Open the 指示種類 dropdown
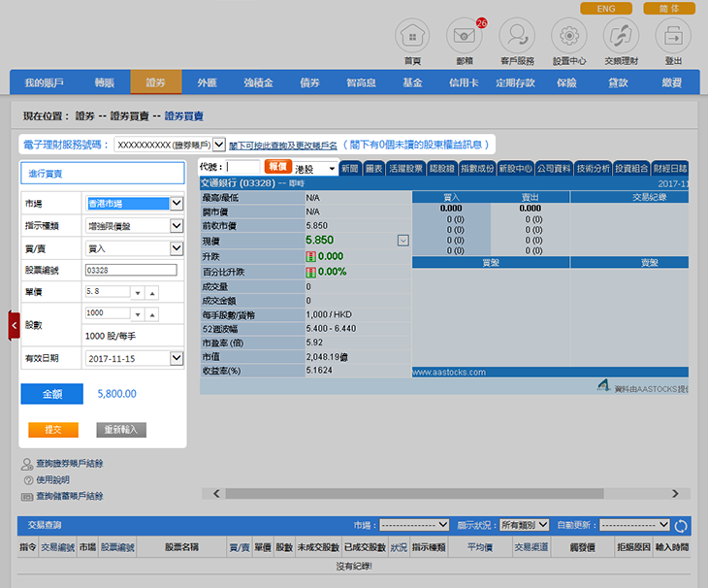Viewport: 708px width, 588px height. pyautogui.click(x=177, y=226)
